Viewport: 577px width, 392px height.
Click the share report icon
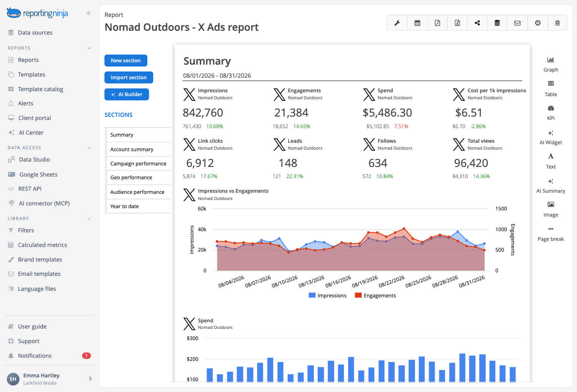click(x=477, y=23)
